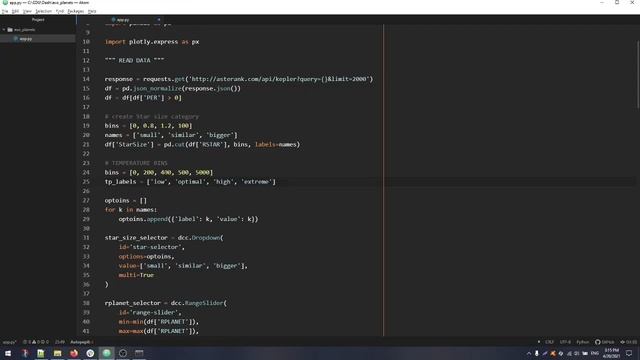Open the Selection menu
The image size is (640, 360).
[43, 11]
